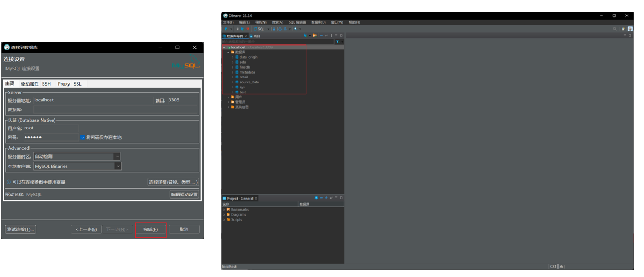Viewport: 644px width, 277px height.
Task: Open the navigator panel three-dot view menu
Action: tap(331, 36)
